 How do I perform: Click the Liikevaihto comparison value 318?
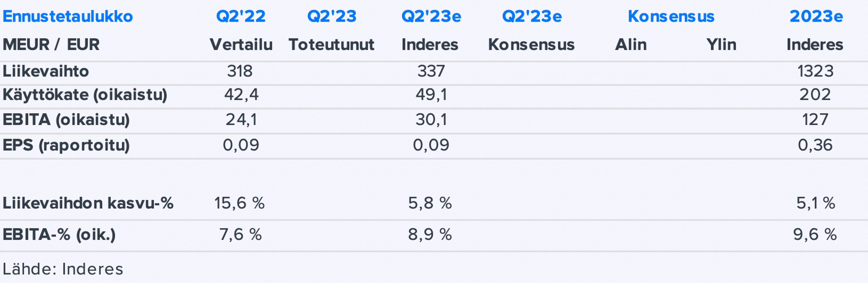coord(240,71)
